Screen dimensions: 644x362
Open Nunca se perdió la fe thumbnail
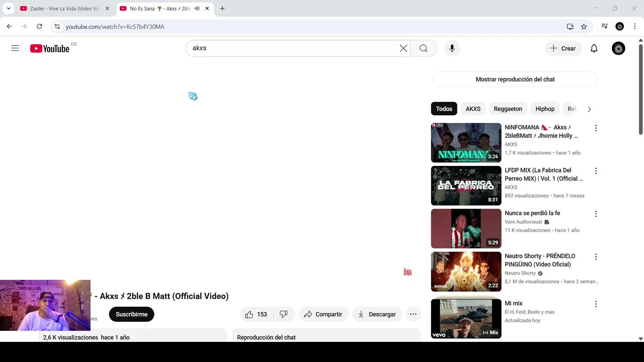(x=466, y=228)
